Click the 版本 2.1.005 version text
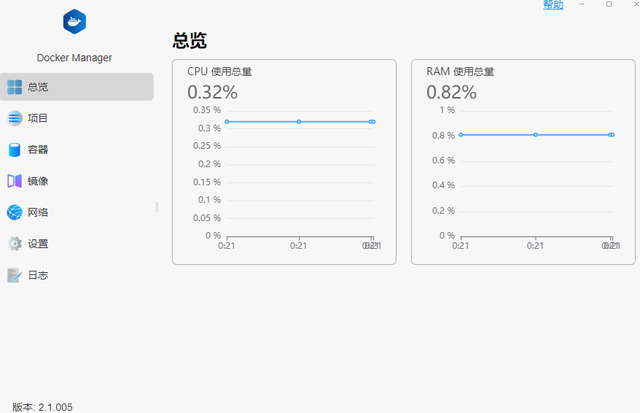 (42, 407)
